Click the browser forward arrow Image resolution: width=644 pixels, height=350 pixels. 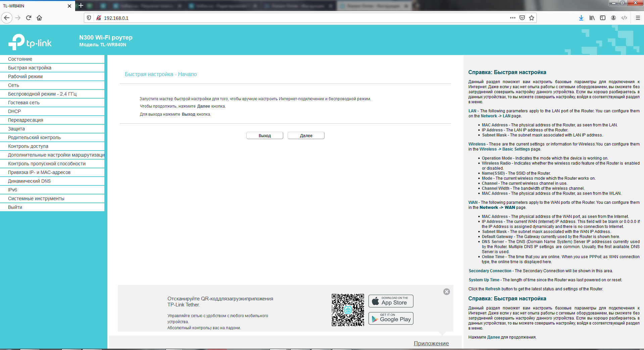point(18,18)
